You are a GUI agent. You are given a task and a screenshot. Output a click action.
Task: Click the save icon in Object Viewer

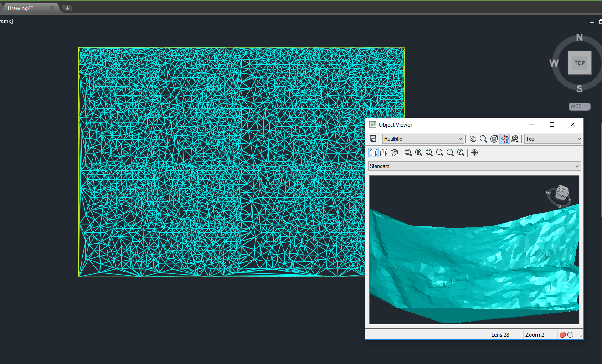coord(373,139)
